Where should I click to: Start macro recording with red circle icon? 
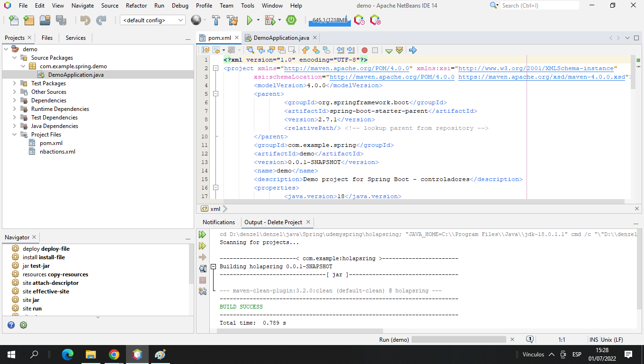pos(365,50)
